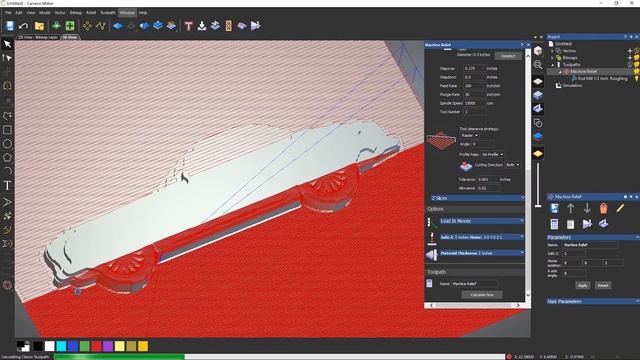The height and width of the screenshot is (360, 640).
Task: Open the Edit menu
Action: [19, 13]
